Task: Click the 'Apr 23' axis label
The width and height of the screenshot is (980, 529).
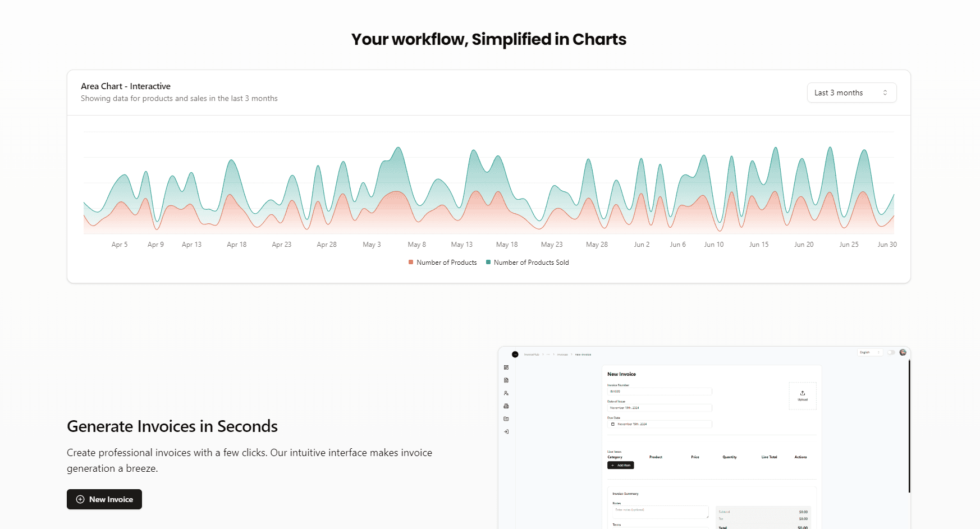Action: (x=282, y=245)
